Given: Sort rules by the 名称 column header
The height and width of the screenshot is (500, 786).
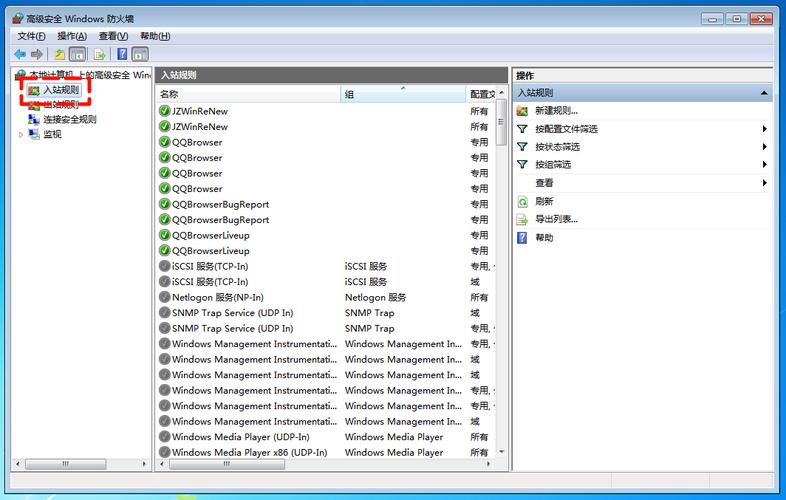Looking at the screenshot, I should (247, 94).
